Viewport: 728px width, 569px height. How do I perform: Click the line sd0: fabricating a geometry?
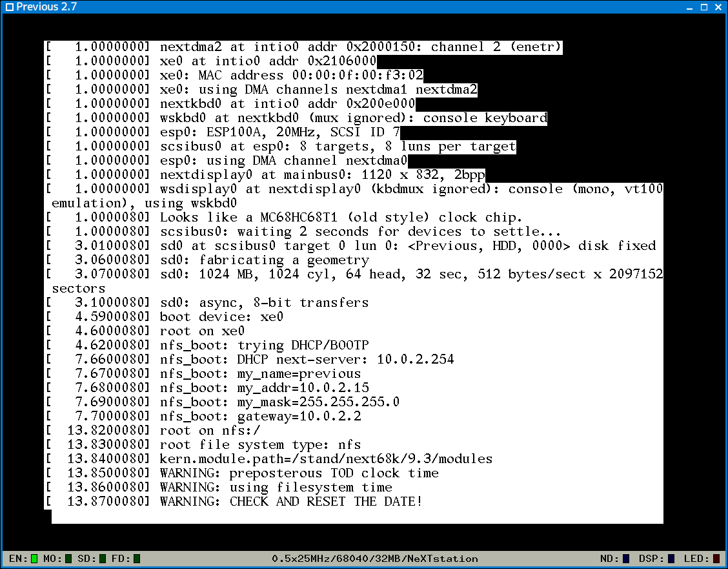tap(207, 260)
